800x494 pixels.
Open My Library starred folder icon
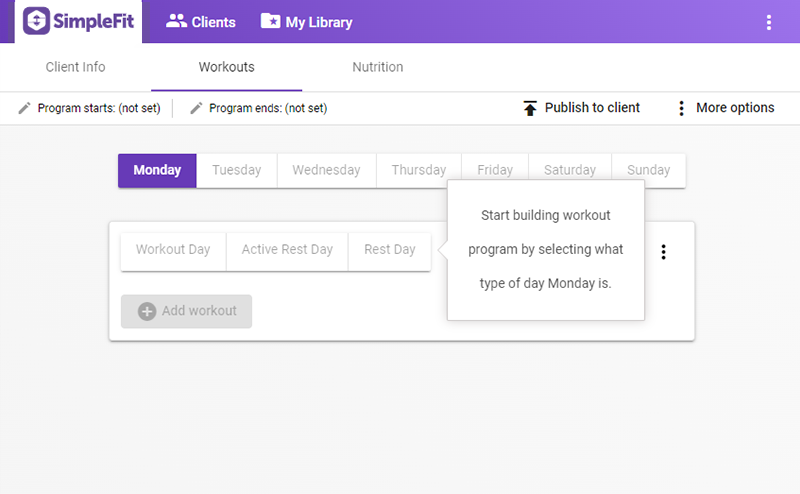coord(270,21)
